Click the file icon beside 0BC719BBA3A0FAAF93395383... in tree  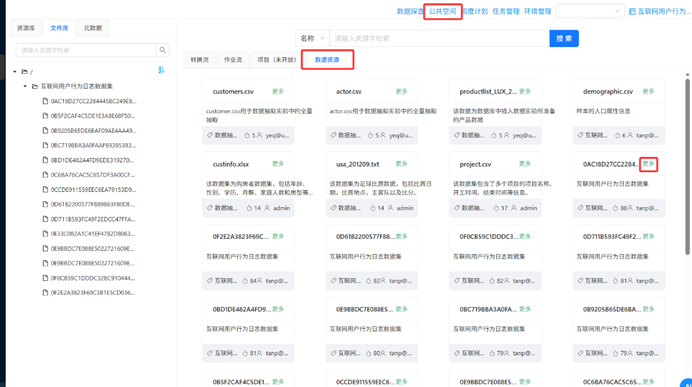pyautogui.click(x=45, y=145)
